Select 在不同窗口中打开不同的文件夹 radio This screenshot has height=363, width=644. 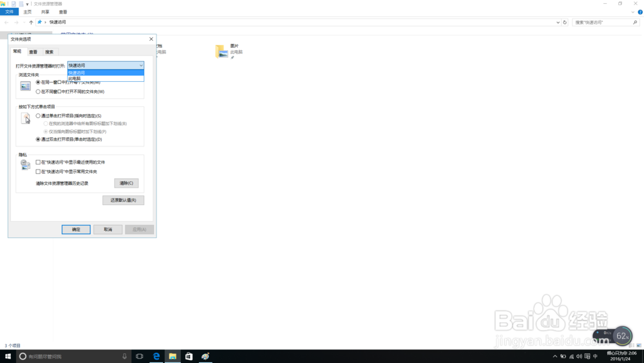point(38,92)
